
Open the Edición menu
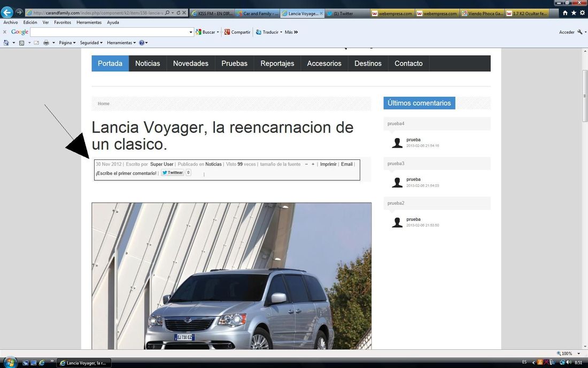click(x=30, y=22)
